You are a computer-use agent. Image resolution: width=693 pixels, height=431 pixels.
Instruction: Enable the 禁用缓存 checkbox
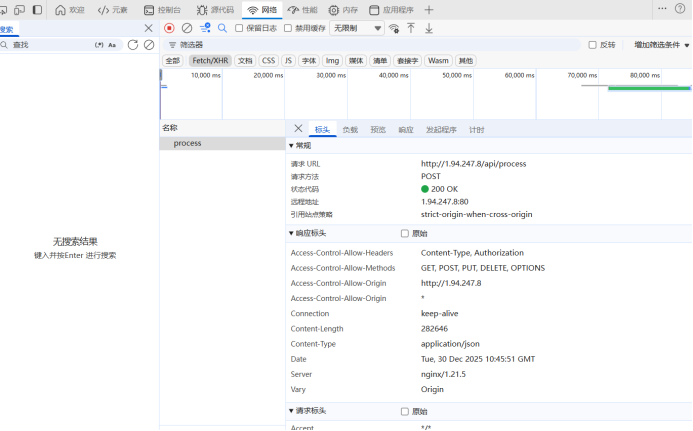pyautogui.click(x=288, y=28)
